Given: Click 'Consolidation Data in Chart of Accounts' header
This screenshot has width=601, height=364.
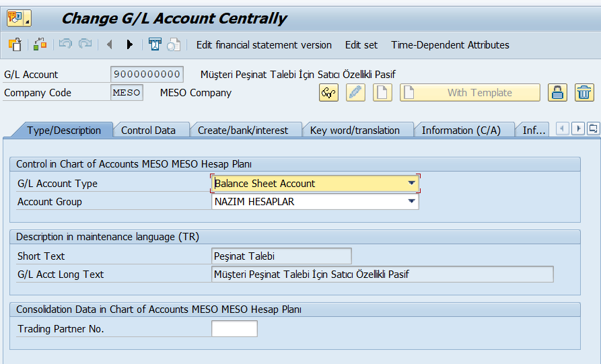Looking at the screenshot, I should click(x=159, y=310).
